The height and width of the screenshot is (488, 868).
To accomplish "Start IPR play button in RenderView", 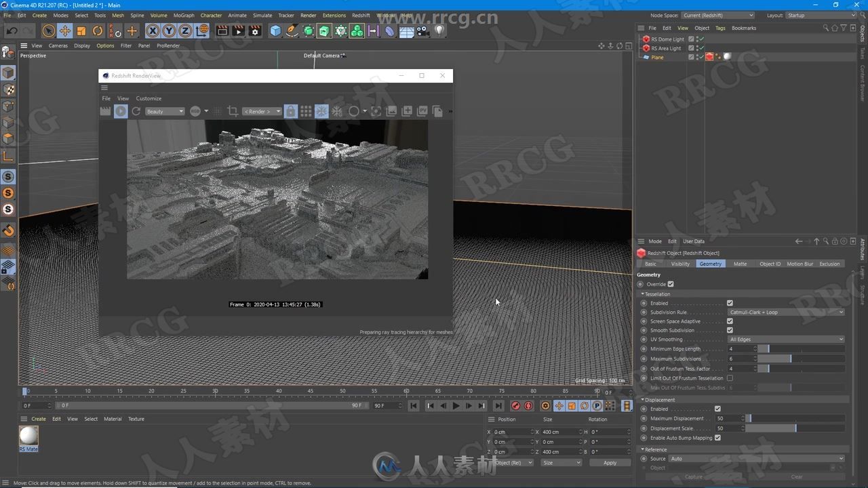I will pos(121,111).
